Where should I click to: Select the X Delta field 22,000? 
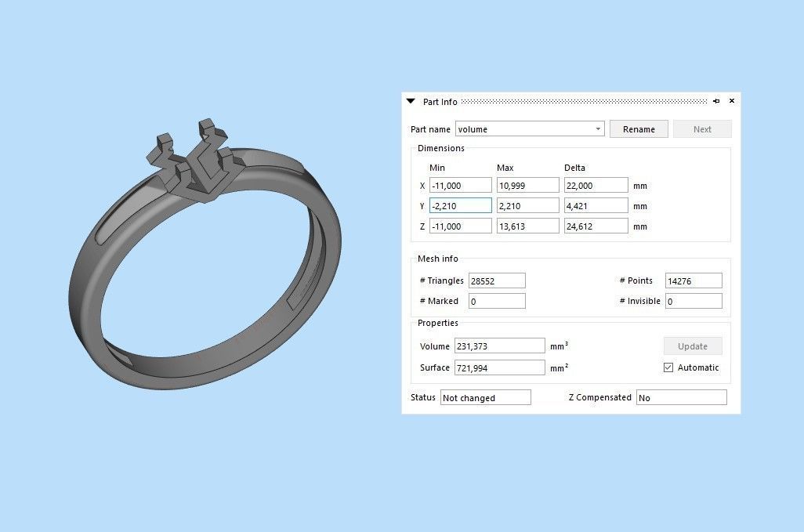click(x=596, y=185)
